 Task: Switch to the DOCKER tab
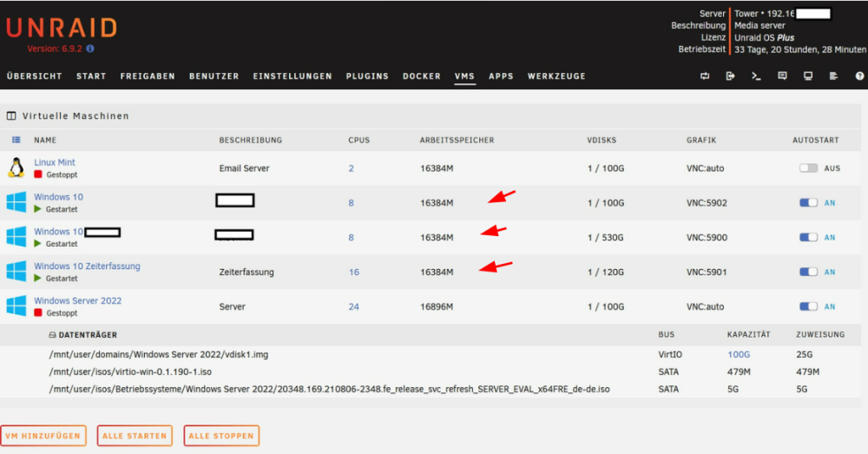[421, 76]
